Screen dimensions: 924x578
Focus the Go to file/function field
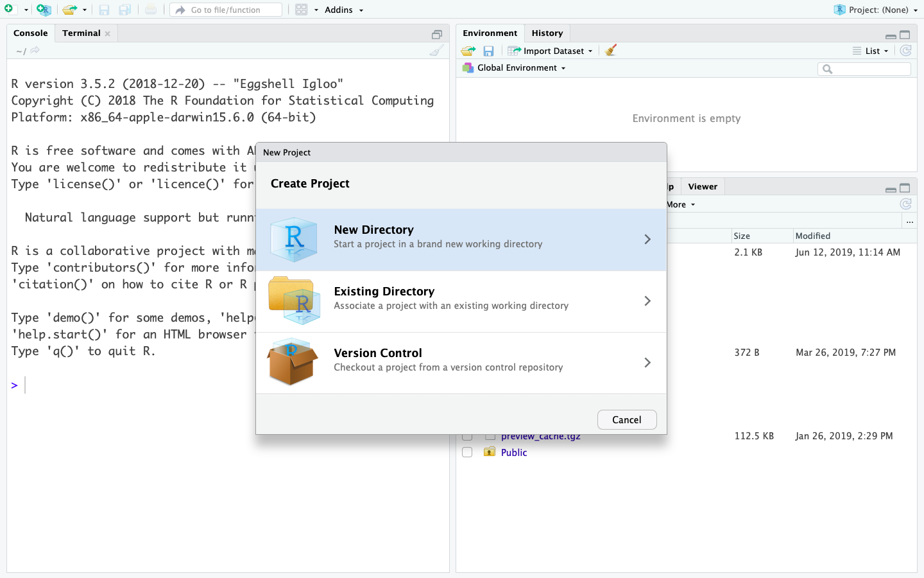click(x=226, y=10)
